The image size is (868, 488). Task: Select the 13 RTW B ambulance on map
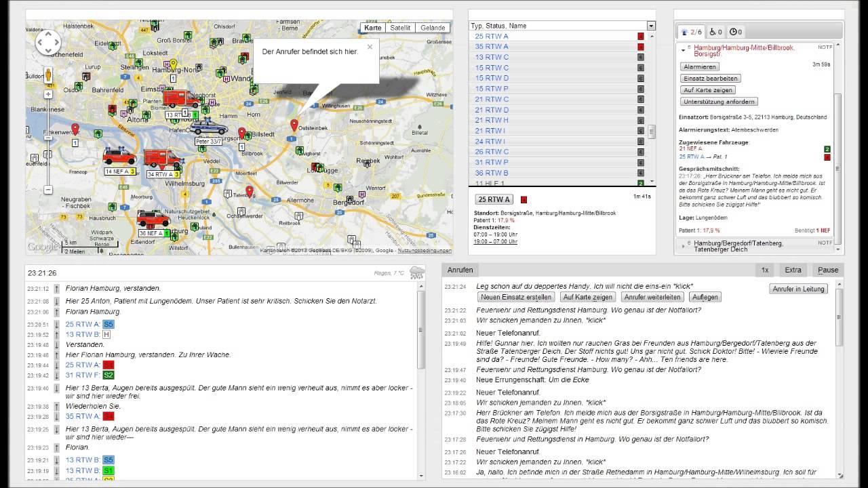click(x=182, y=100)
